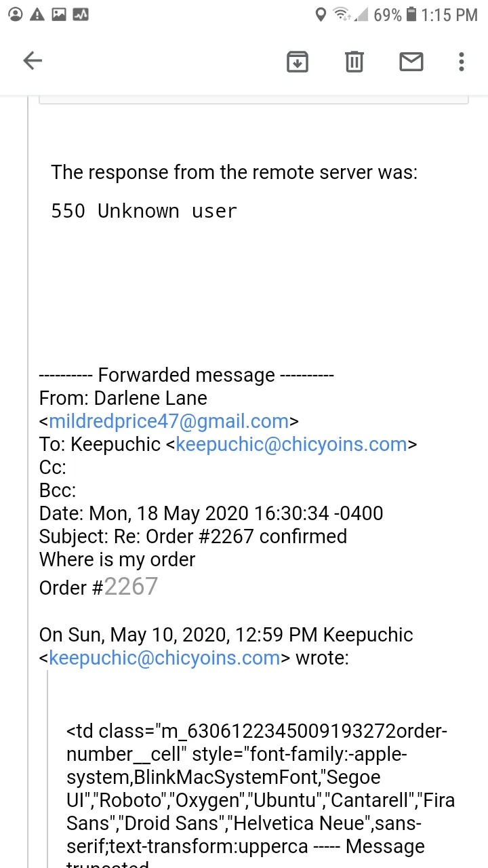Screen dimensions: 488x868
Task: Tap the account circle notification icon
Action: tap(16, 14)
